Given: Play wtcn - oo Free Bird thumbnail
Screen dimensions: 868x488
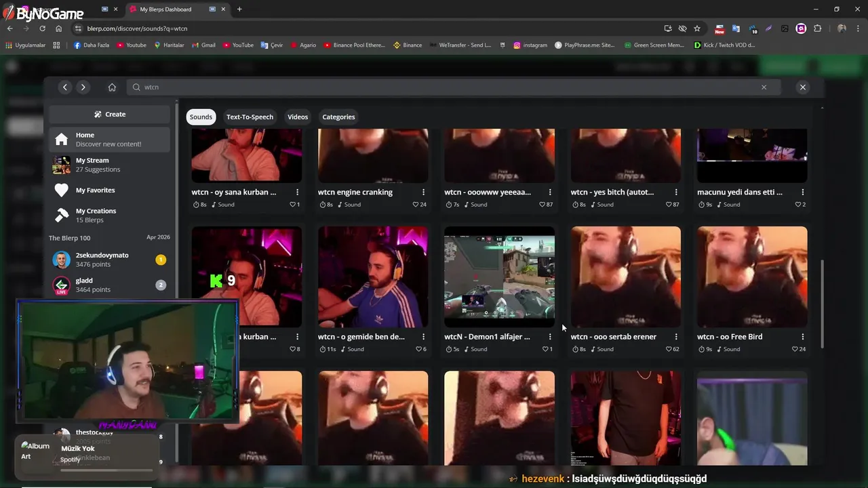Looking at the screenshot, I should pos(752,277).
